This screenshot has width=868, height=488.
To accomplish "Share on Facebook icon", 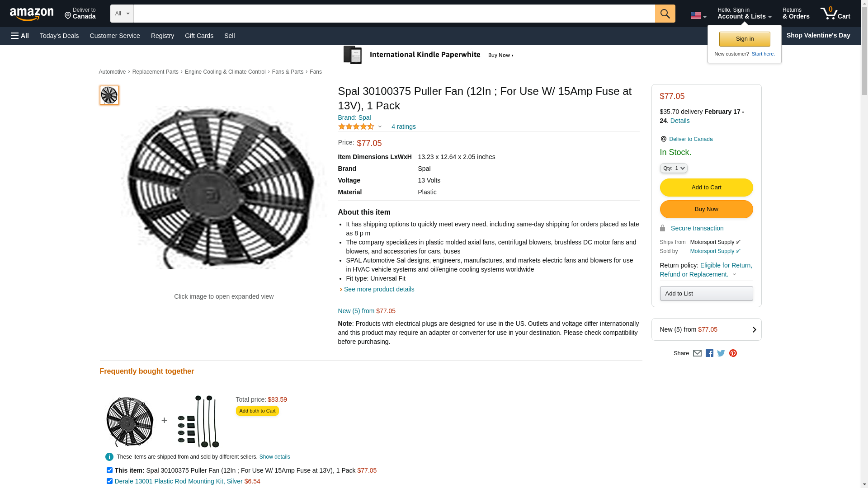I will click(x=709, y=353).
